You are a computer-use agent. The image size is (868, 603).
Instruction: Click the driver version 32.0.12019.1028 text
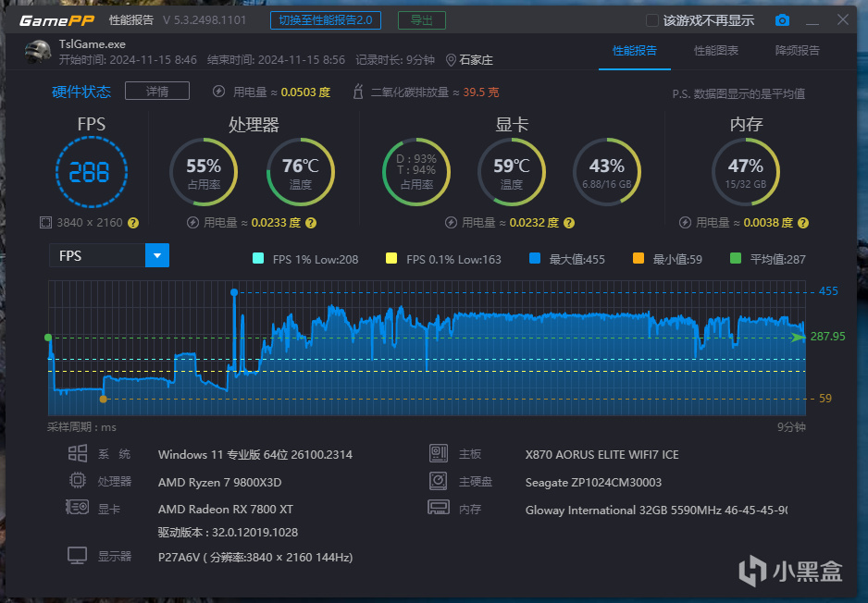click(228, 532)
